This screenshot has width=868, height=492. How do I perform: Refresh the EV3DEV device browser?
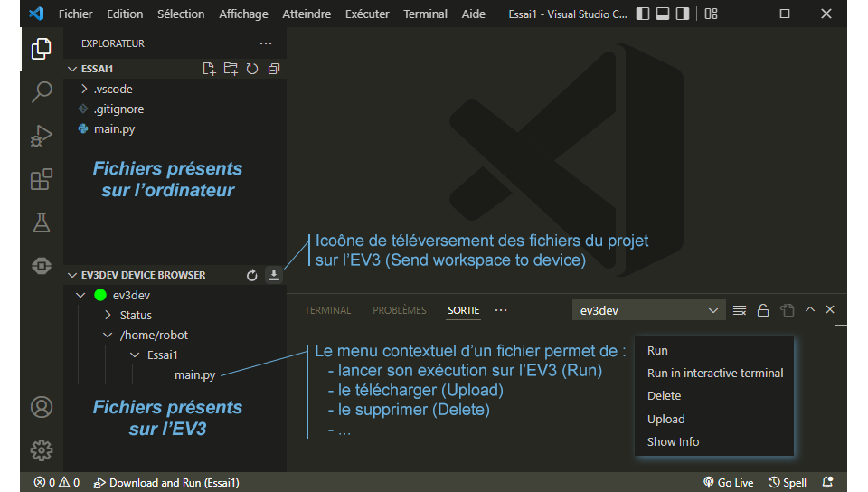252,275
